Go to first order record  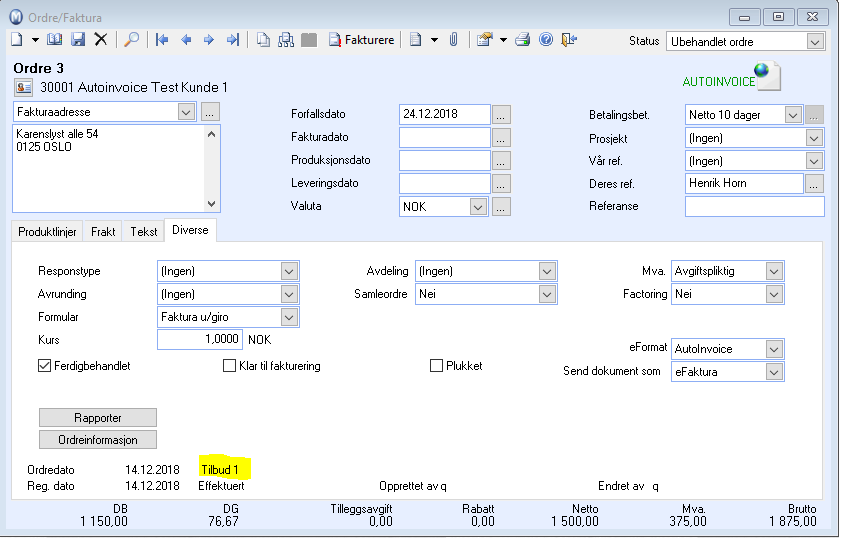(x=162, y=40)
